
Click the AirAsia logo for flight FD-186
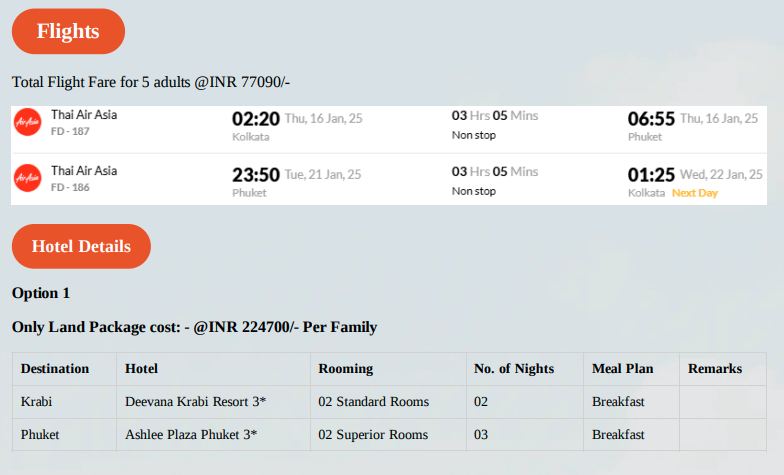tap(28, 178)
